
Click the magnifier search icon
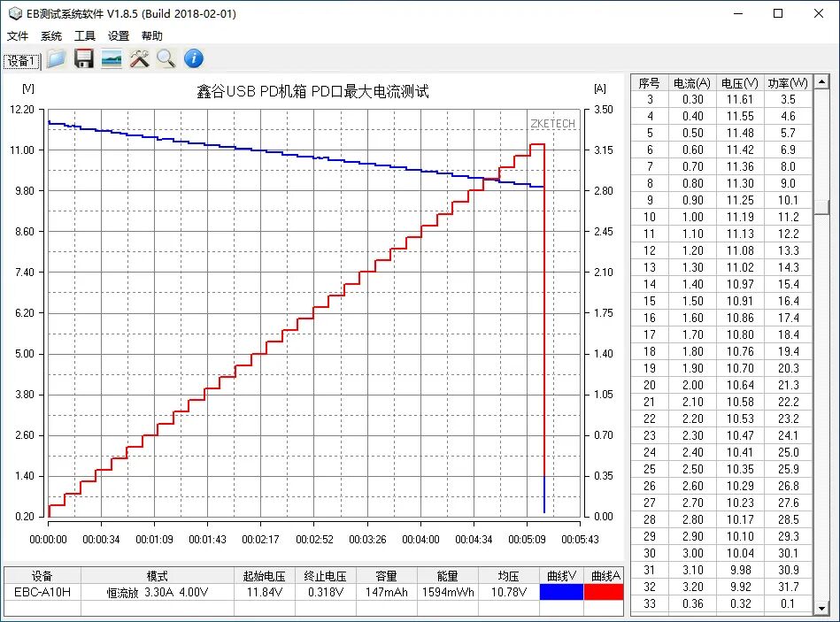pos(166,59)
